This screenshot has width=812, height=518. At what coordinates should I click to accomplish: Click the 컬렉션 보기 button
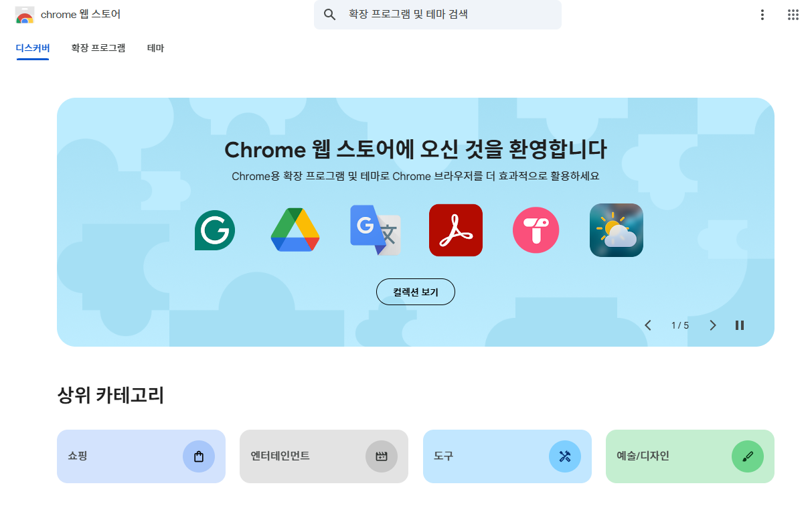coord(415,292)
